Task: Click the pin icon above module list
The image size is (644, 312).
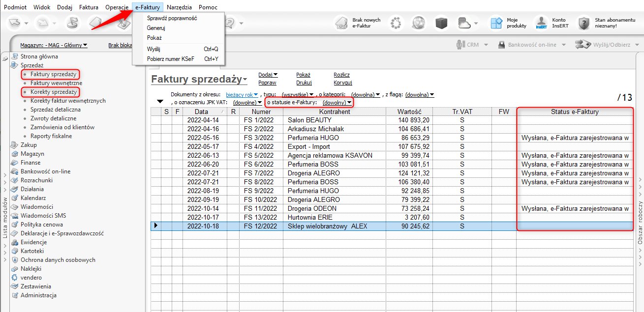Action: pyautogui.click(x=5, y=58)
